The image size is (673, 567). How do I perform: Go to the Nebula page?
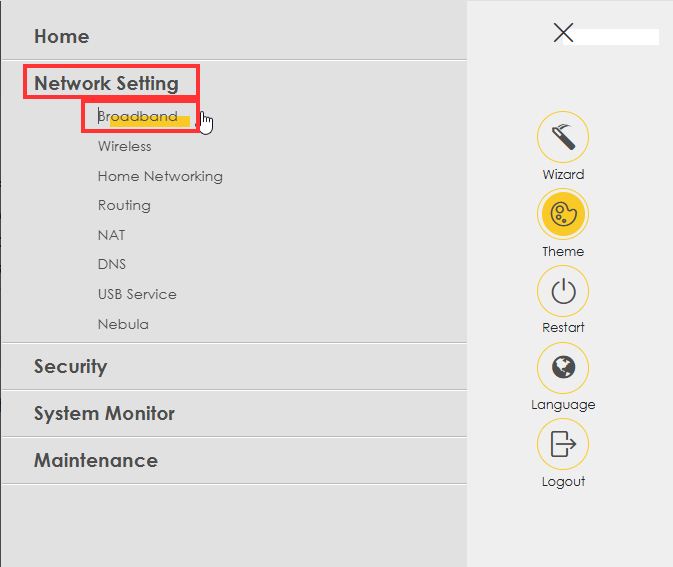tap(123, 324)
